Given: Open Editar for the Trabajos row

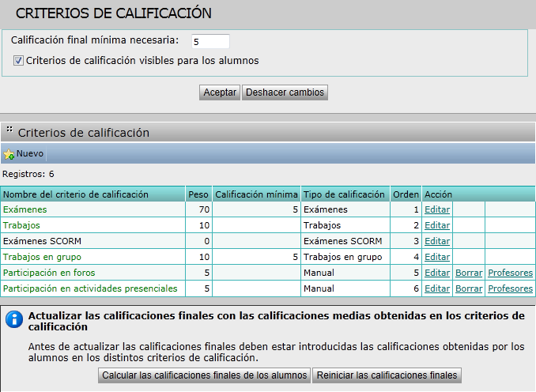Looking at the screenshot, I should click(437, 225).
